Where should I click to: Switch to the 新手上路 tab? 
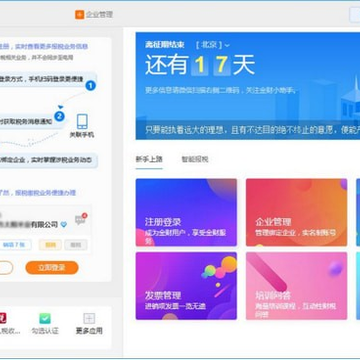149,159
